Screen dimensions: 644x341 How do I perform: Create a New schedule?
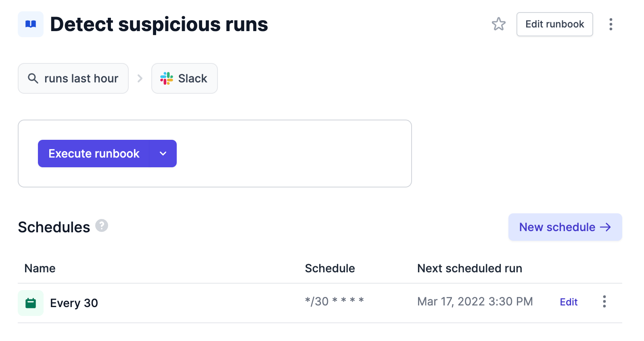coord(565,227)
